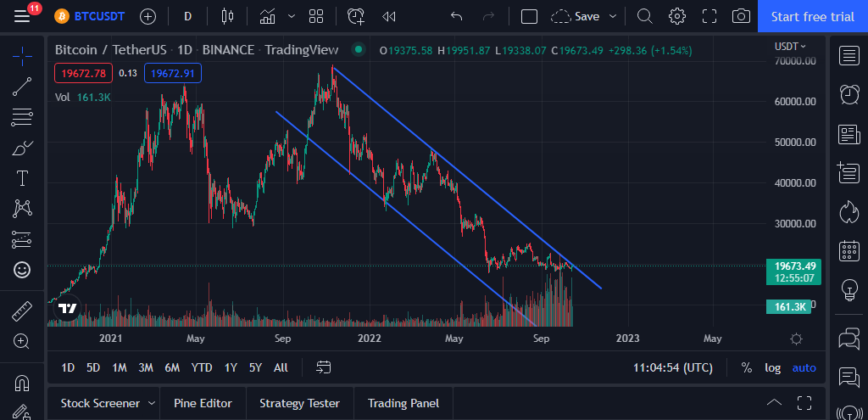Open the Stock Screener tab
868x420 pixels.
[100, 403]
